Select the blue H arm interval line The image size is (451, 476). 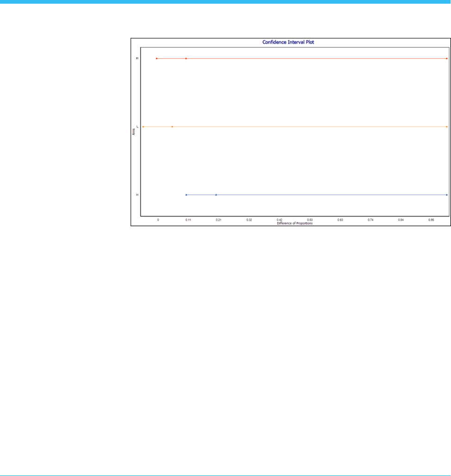point(316,195)
